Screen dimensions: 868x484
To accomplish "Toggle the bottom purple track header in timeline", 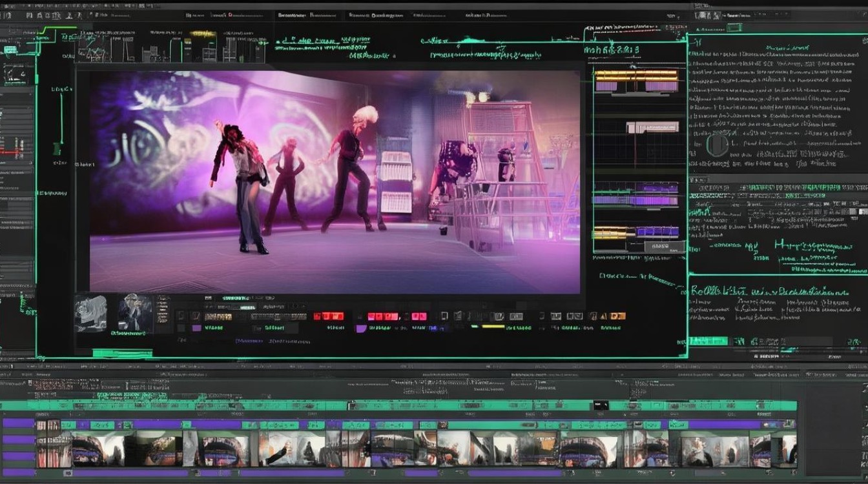I will point(18,472).
